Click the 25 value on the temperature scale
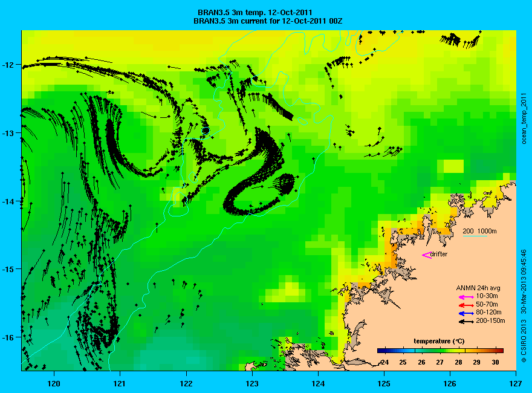 403,362
